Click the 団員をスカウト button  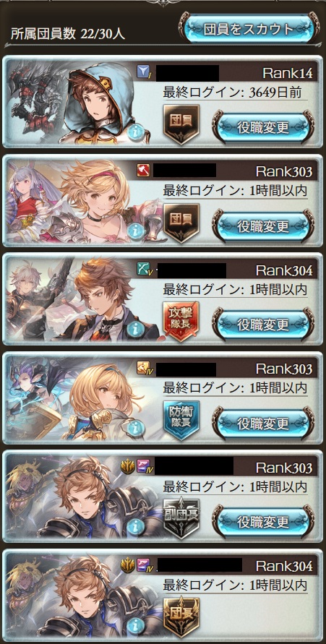point(249,28)
